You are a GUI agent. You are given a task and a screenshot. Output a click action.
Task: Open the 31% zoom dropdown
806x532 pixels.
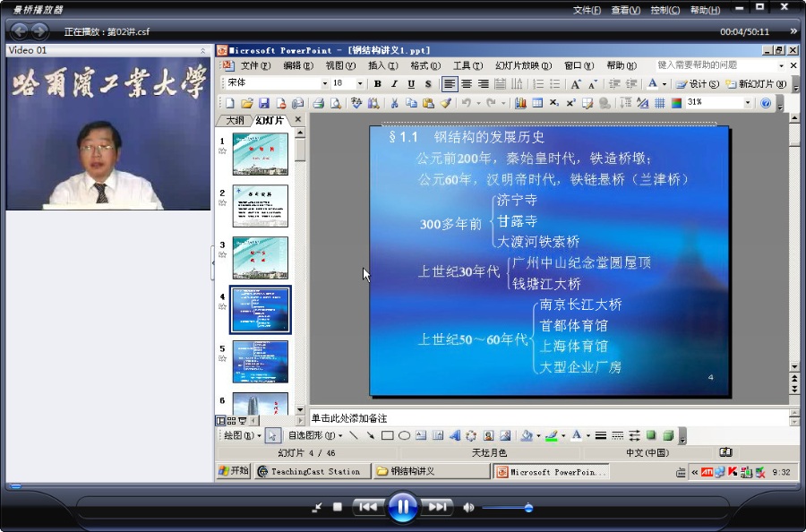pyautogui.click(x=748, y=103)
